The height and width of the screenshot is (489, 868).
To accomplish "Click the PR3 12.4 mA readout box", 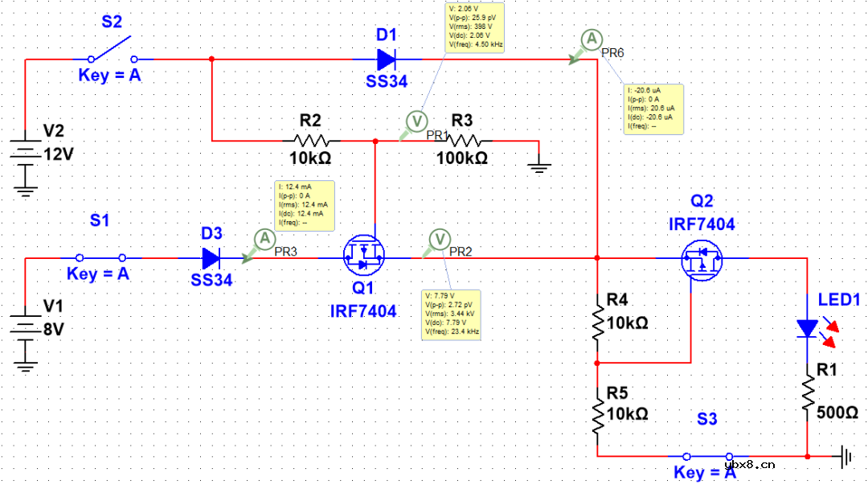I will point(304,206).
